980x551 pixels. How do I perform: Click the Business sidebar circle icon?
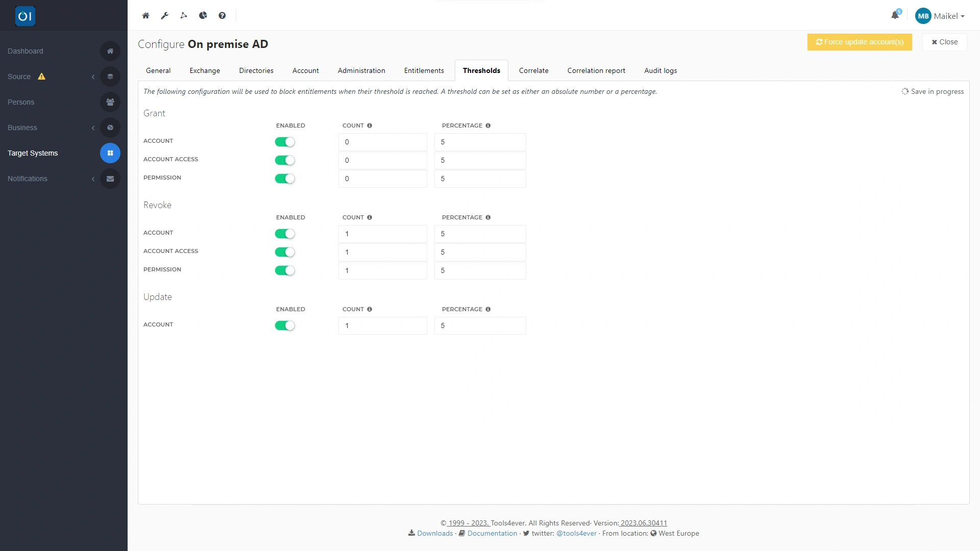point(110,128)
